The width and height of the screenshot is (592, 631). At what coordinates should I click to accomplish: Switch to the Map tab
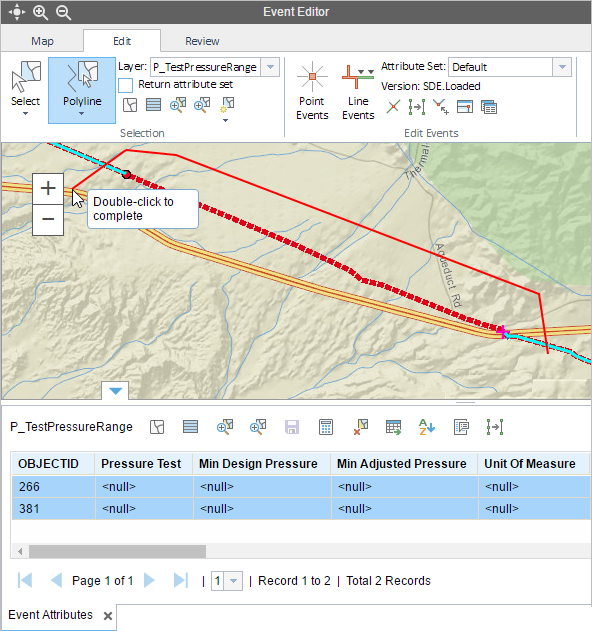(42, 41)
